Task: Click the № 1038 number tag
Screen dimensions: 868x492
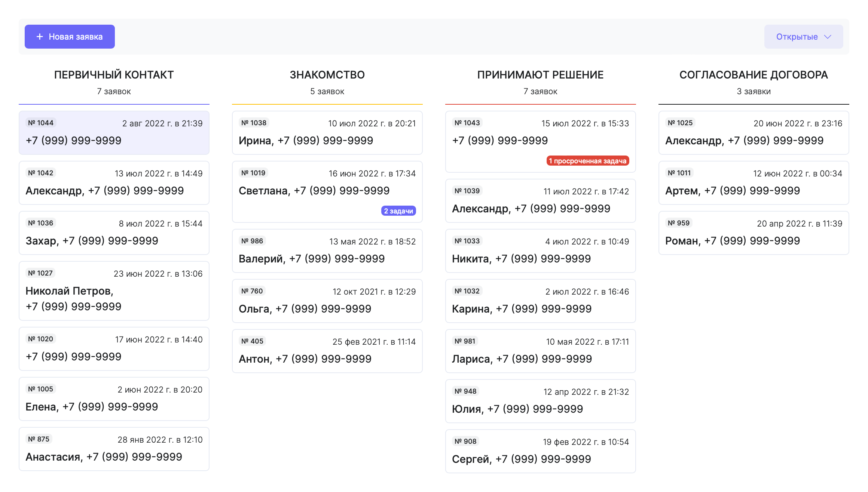Action: (254, 123)
